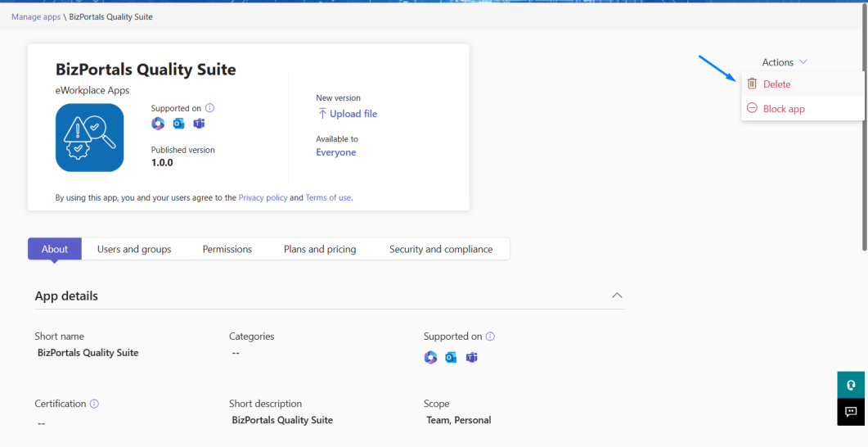Open the Permissions tab
868x447 pixels.
tap(227, 249)
